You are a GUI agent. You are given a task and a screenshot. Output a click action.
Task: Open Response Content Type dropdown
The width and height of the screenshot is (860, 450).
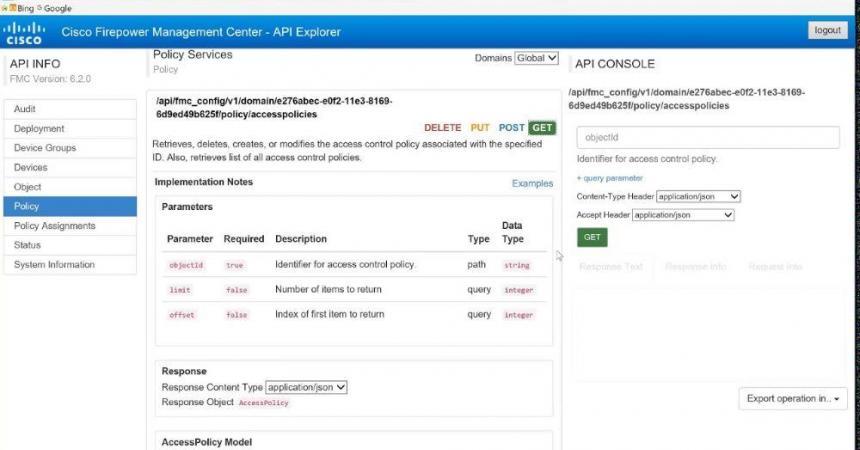[306, 387]
